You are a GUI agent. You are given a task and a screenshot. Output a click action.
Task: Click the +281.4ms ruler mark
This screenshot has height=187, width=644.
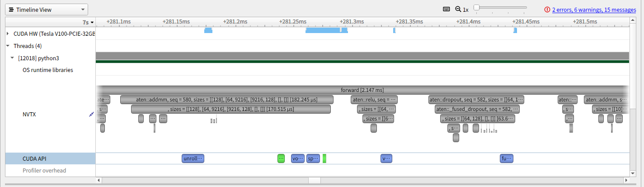click(469, 21)
